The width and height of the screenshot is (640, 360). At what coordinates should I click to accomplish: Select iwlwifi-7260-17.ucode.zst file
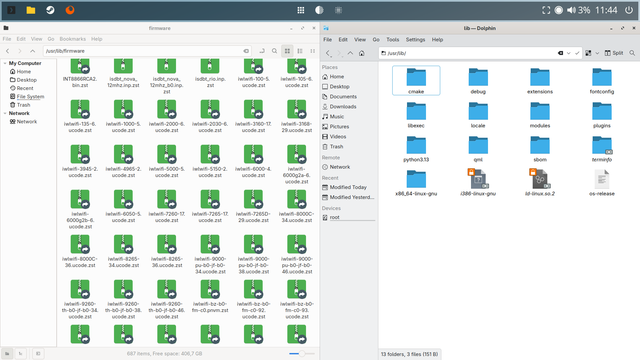(x=167, y=206)
